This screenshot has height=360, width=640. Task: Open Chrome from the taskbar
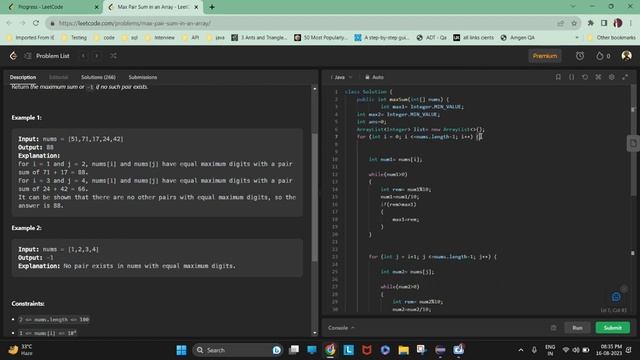coord(330,350)
